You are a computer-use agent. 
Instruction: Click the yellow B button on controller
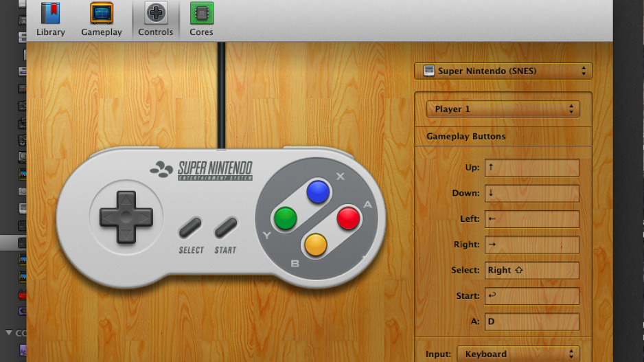pyautogui.click(x=315, y=245)
